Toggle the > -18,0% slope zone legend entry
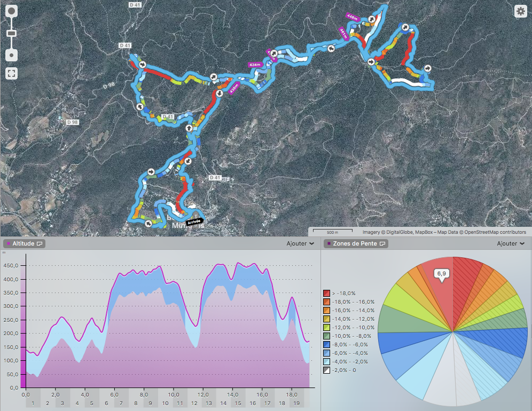 coord(327,294)
